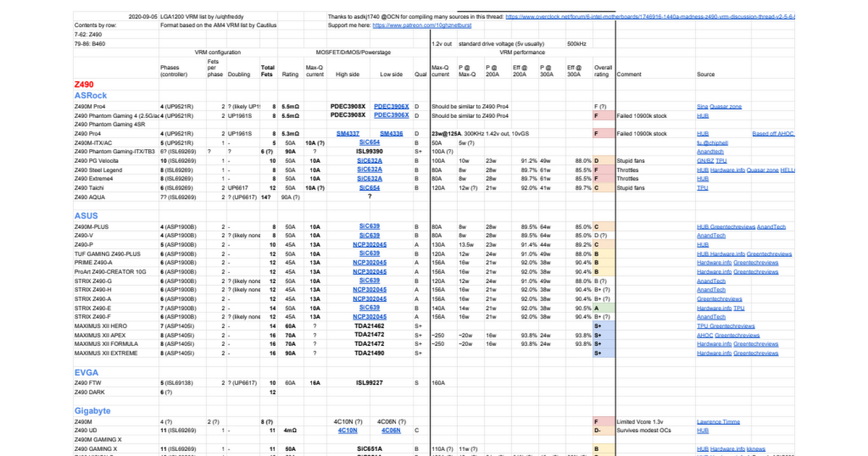The height and width of the screenshot is (456, 868).
Task: Open AnandTech source in Z490-V row
Action: 711,236
